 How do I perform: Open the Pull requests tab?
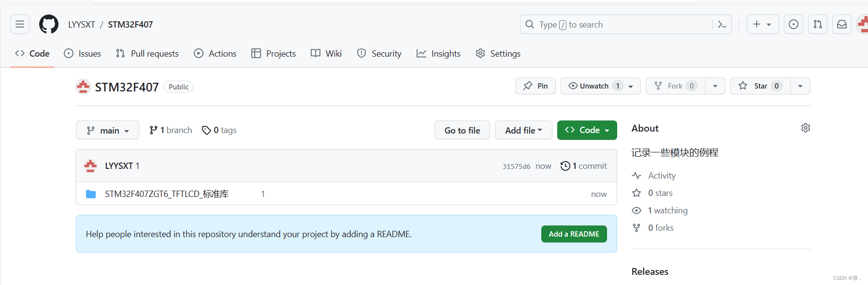pyautogui.click(x=147, y=54)
